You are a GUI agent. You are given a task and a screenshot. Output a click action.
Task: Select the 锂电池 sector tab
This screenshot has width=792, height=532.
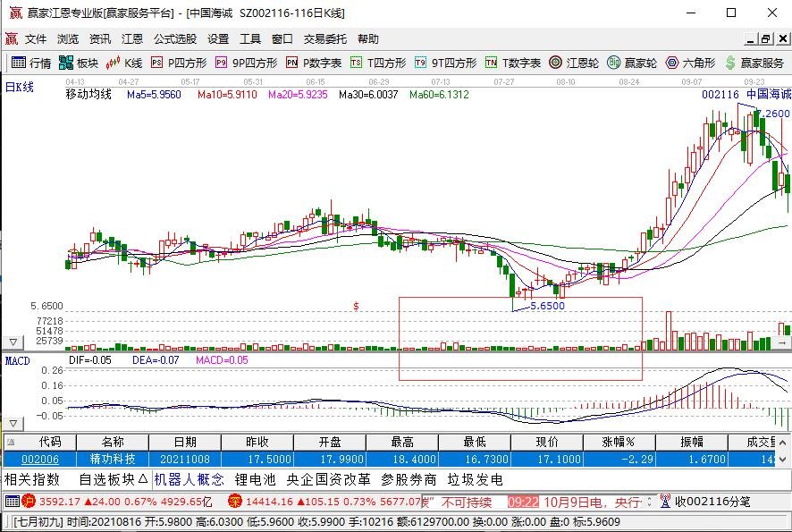[x=255, y=479]
